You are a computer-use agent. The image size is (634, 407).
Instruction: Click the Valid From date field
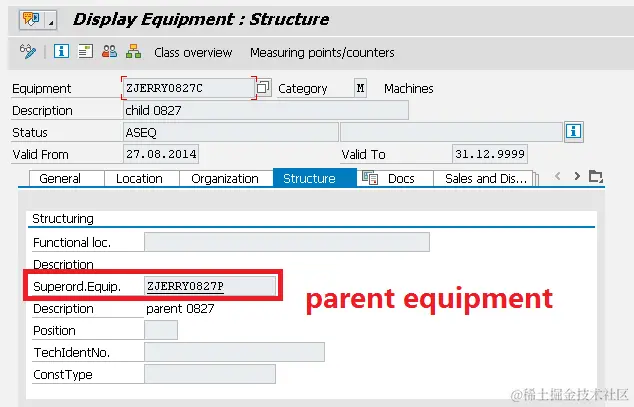point(161,154)
